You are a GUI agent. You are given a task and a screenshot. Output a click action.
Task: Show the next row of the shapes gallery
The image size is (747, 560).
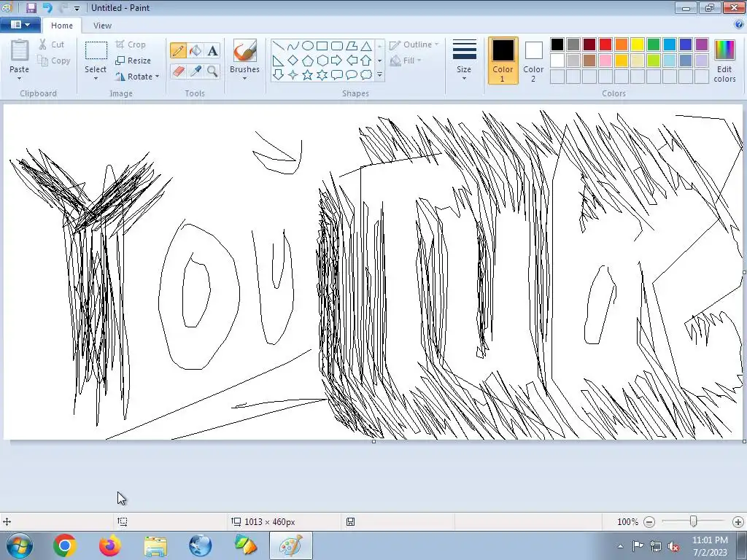379,61
